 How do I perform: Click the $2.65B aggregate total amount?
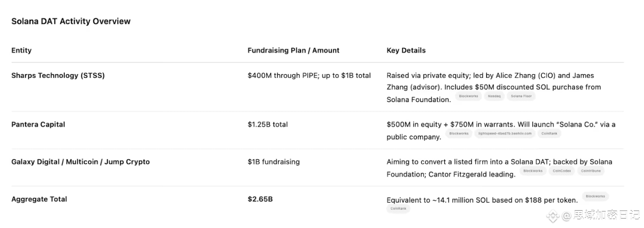point(260,199)
